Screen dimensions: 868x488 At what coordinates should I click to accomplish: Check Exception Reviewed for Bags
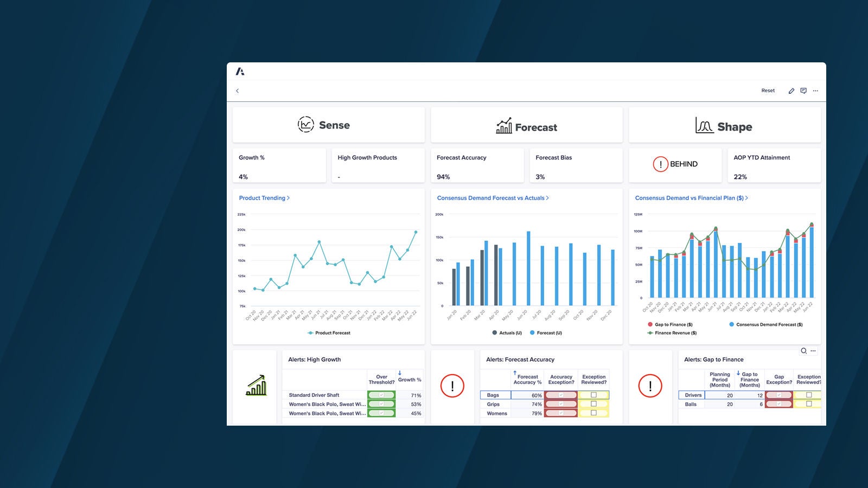pos(593,395)
